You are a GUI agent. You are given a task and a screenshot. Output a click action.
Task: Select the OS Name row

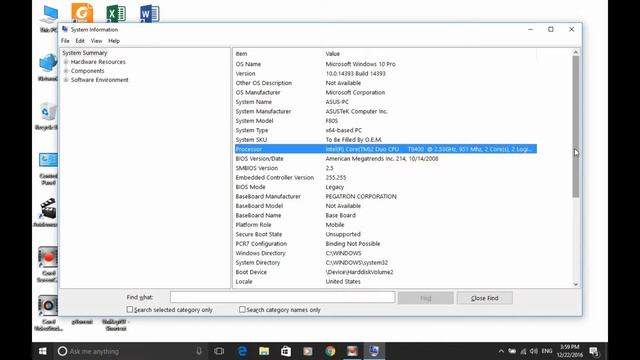(x=386, y=64)
